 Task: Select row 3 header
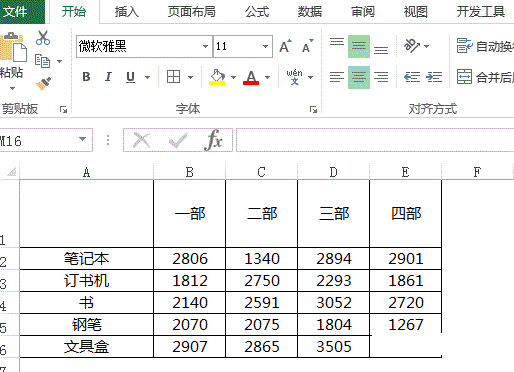9,281
